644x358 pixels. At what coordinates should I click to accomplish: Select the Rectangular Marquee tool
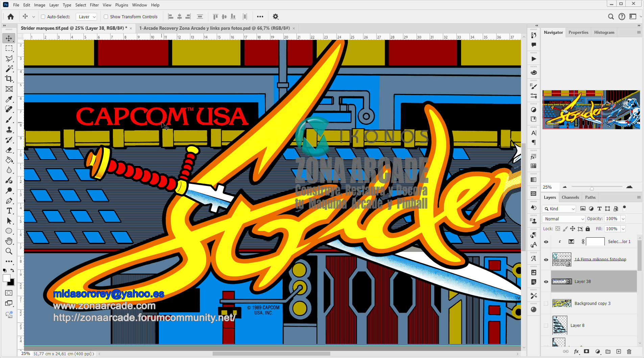(x=9, y=48)
